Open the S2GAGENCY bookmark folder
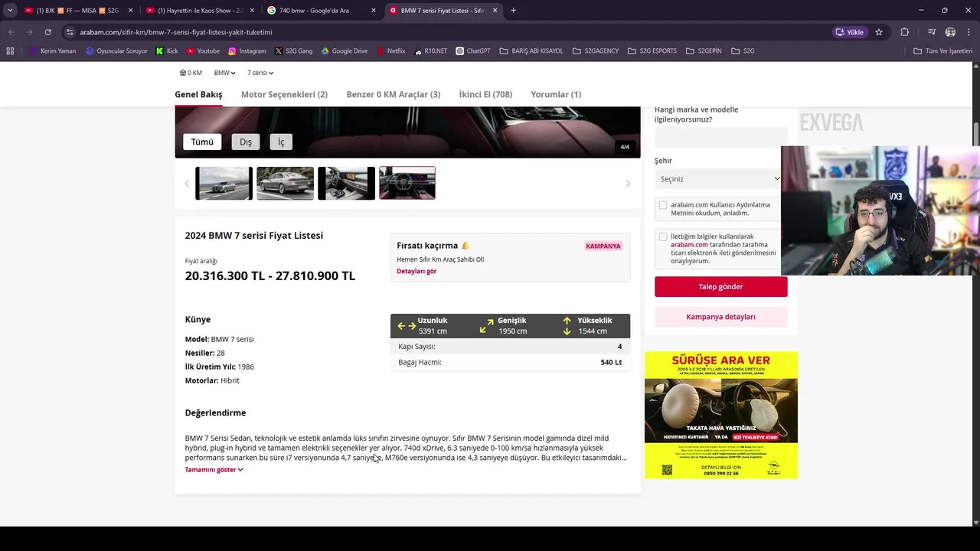Screen dimensions: 980x551 coord(595,51)
